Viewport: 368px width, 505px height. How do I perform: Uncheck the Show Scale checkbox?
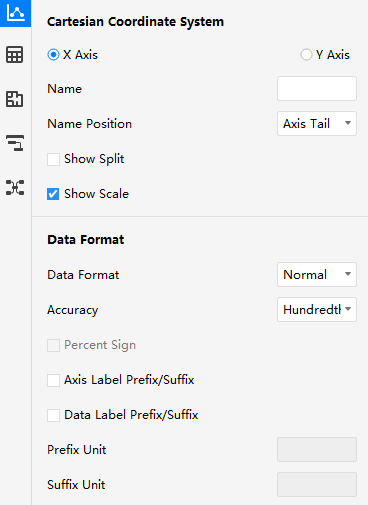point(53,194)
